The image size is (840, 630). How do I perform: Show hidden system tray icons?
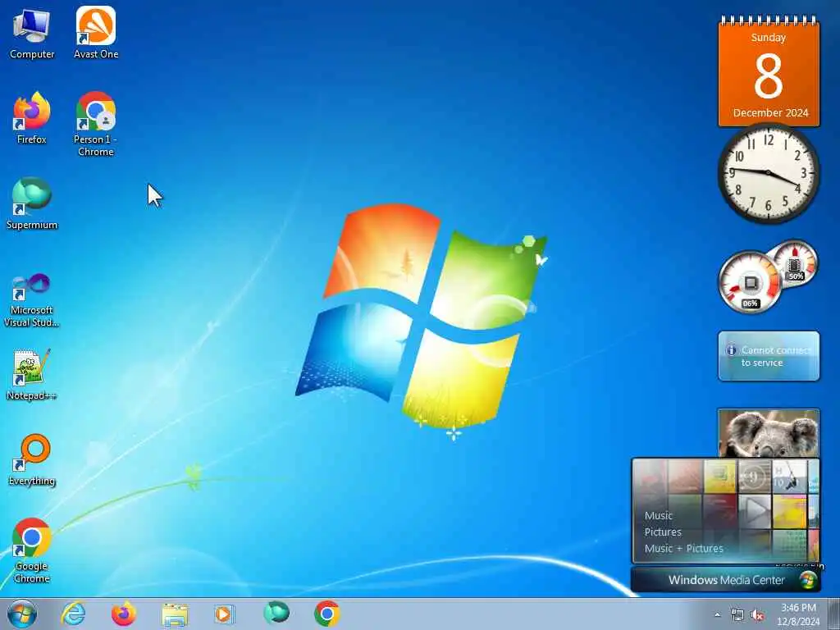717,614
